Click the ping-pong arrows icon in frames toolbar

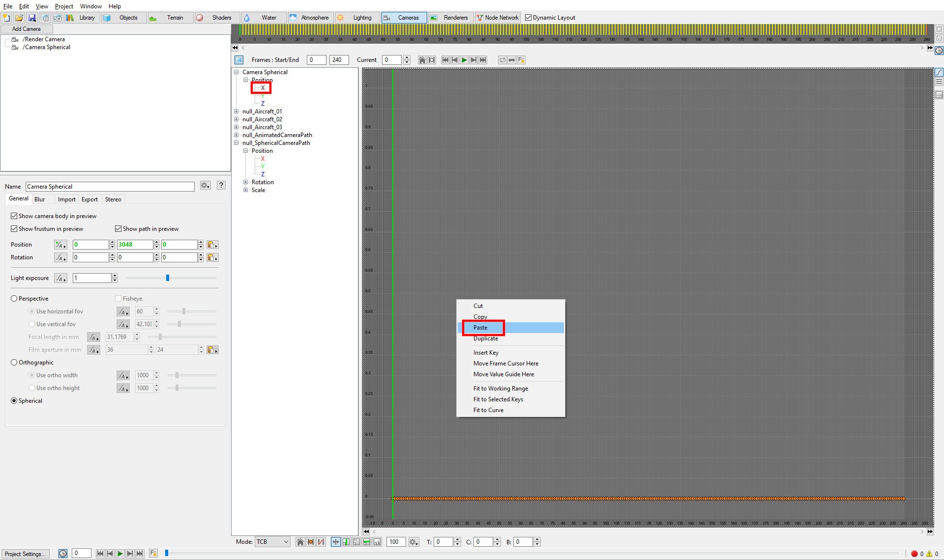click(x=512, y=60)
